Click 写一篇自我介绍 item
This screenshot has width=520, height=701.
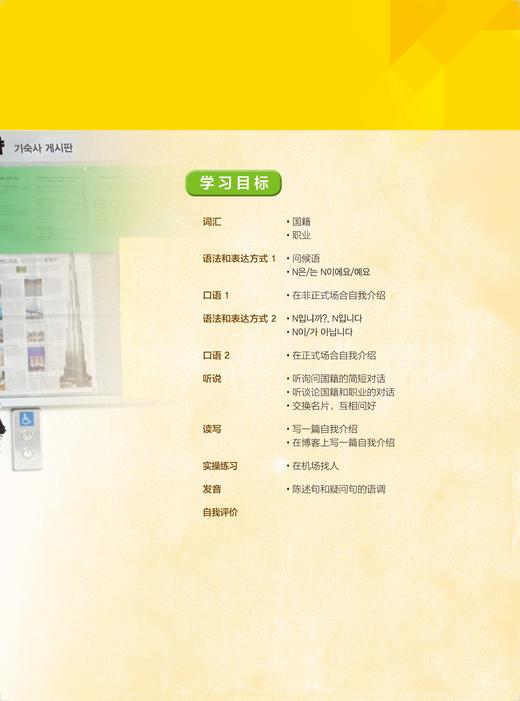point(325,430)
